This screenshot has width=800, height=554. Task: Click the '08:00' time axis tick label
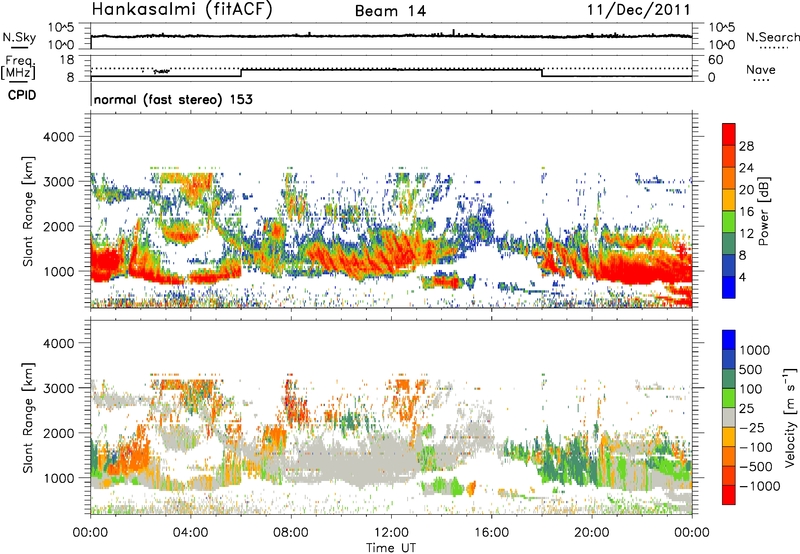pos(291,533)
